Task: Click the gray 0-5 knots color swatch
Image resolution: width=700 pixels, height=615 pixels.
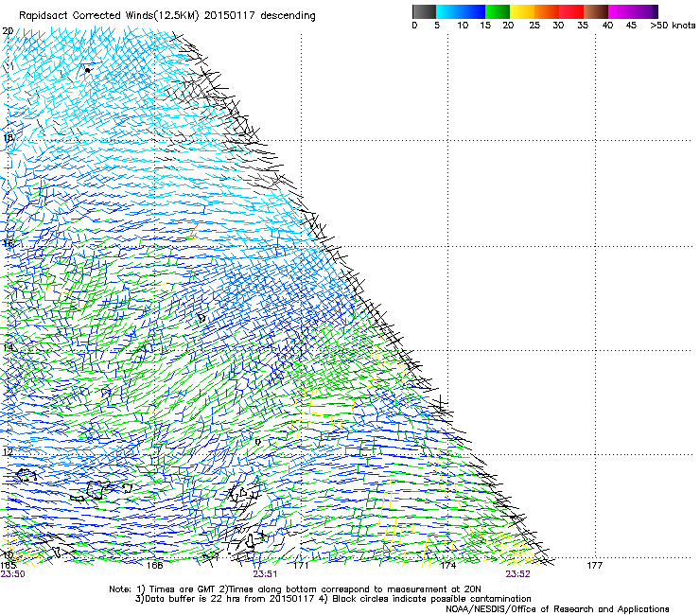Action: point(424,11)
